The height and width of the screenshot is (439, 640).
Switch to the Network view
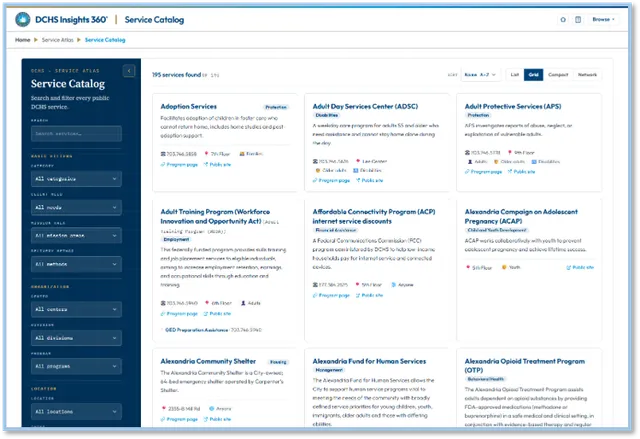587,75
